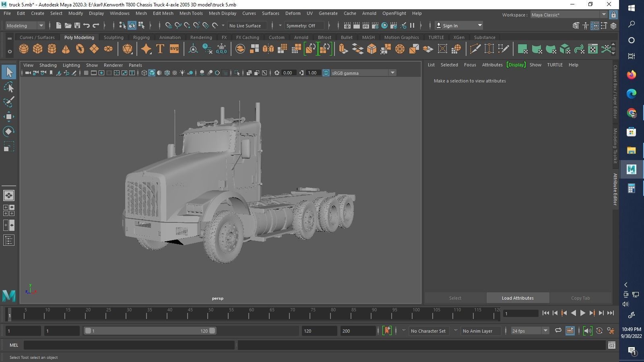Save the scene with floppy disk icon
Screen dimensions: 644x362
coord(77,25)
